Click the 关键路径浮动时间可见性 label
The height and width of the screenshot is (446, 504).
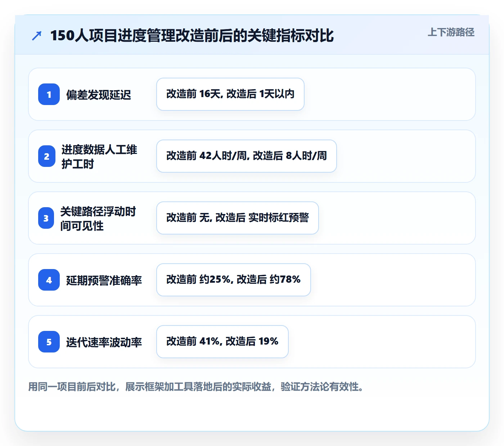point(98,218)
